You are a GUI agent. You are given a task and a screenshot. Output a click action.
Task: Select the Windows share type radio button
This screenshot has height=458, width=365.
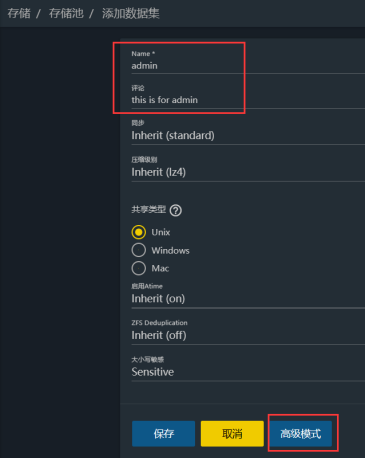pyautogui.click(x=139, y=250)
